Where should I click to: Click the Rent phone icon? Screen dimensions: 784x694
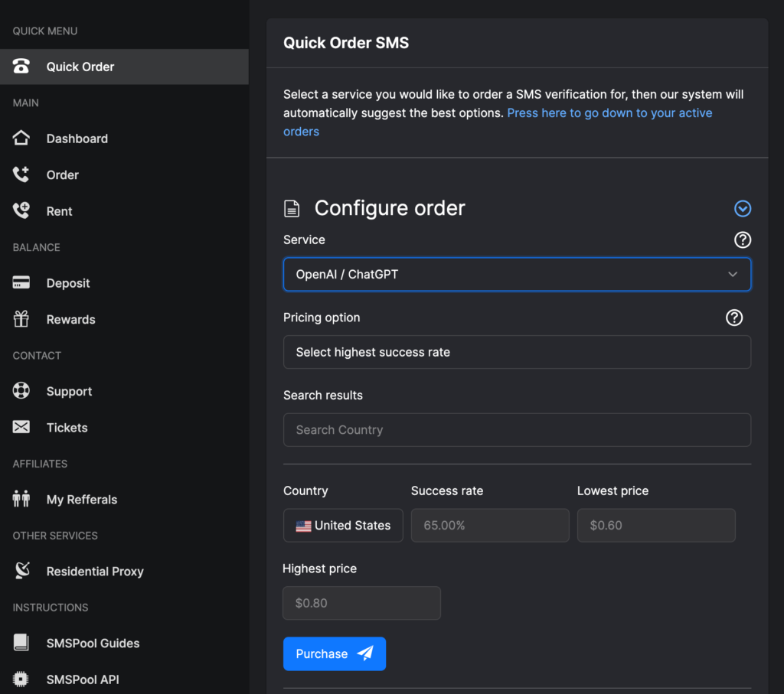coord(21,211)
